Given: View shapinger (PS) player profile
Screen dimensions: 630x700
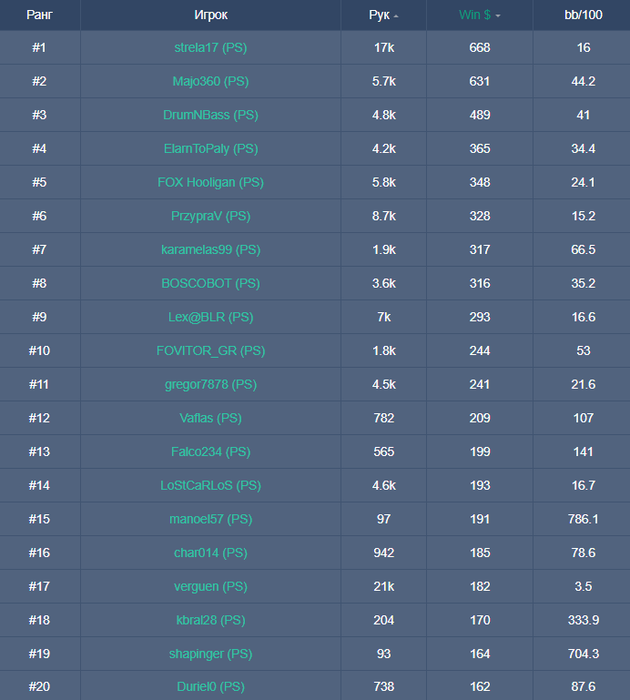Looking at the screenshot, I should 211,654.
